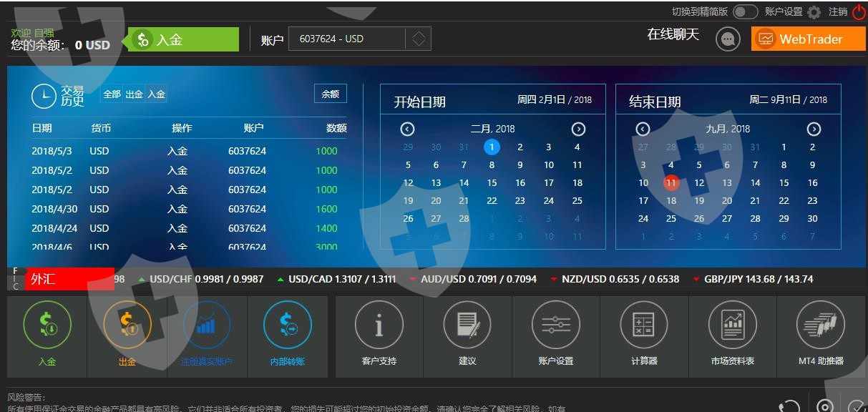This screenshot has height=412, width=868.
Task: Go to previous month on end calendar
Action: (x=643, y=129)
